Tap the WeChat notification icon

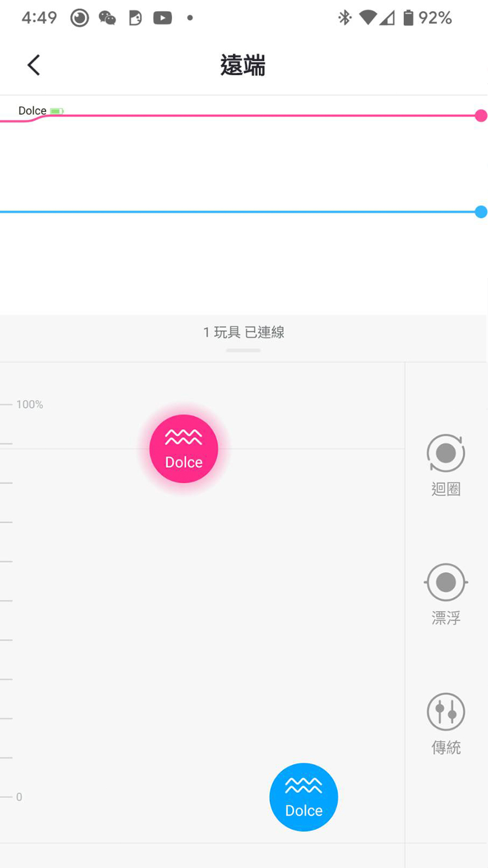(107, 18)
